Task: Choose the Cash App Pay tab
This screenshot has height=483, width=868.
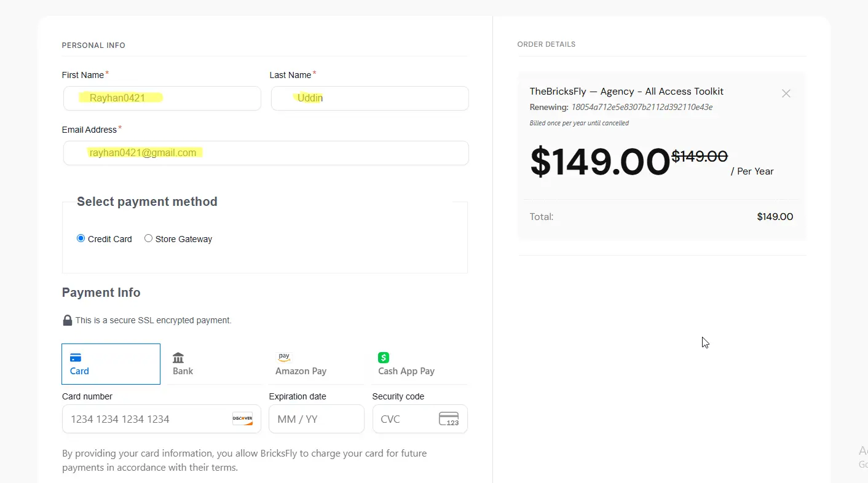Action: [419, 364]
